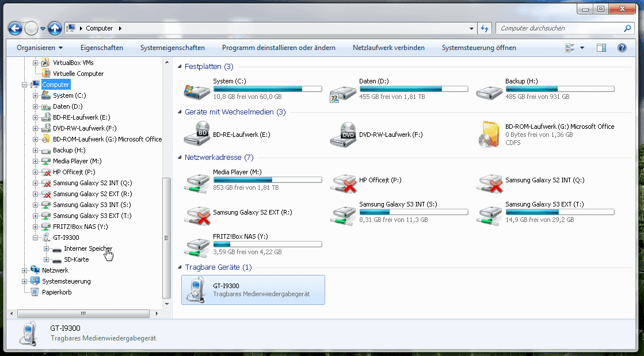Select the FRITZ!Box NAS (Y:) drive icon in content pane
The height and width of the screenshot is (356, 644).
coord(197,248)
